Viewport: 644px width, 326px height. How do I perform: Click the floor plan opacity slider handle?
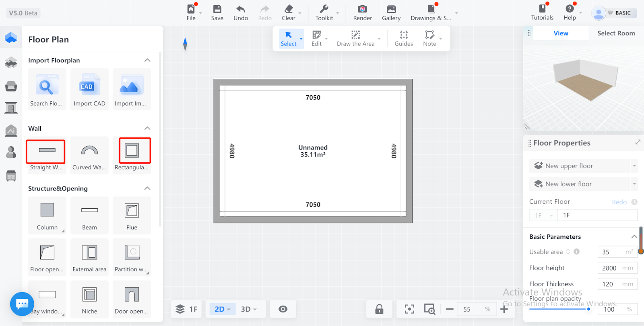point(588,309)
